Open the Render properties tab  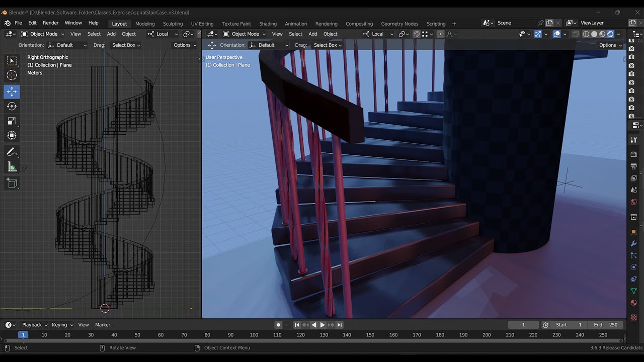[x=634, y=154]
